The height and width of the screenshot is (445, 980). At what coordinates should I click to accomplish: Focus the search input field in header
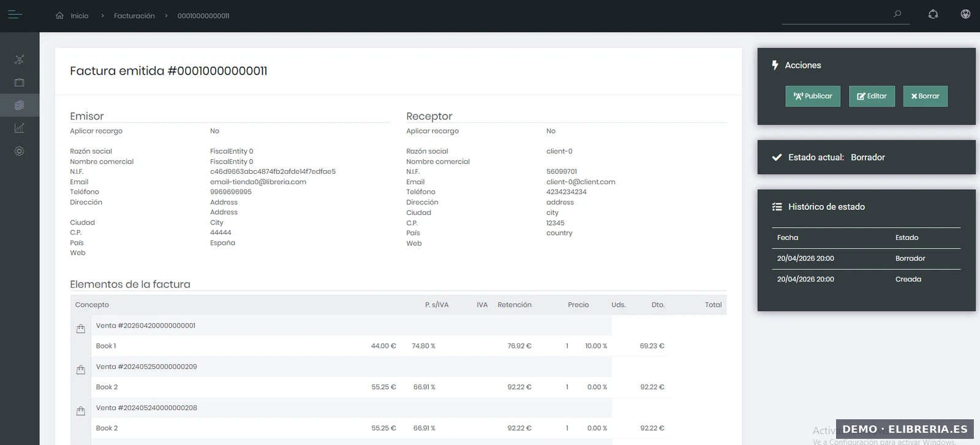tap(836, 15)
